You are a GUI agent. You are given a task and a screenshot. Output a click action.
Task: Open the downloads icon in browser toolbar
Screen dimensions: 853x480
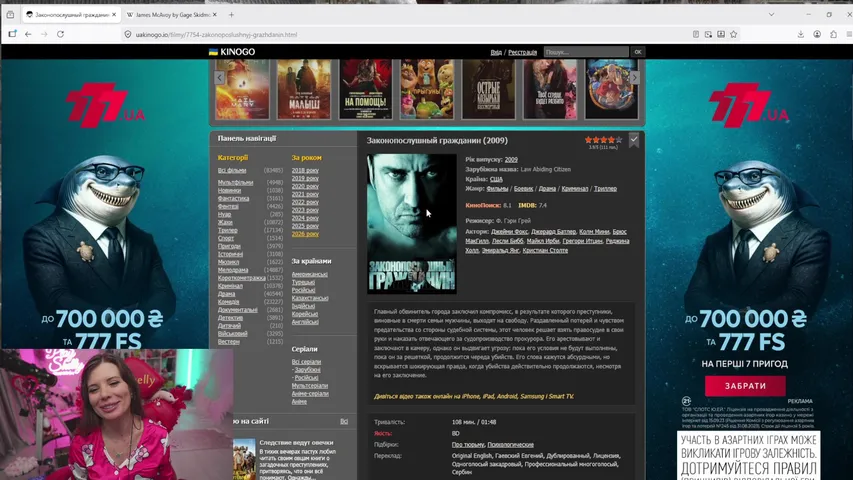click(x=801, y=34)
